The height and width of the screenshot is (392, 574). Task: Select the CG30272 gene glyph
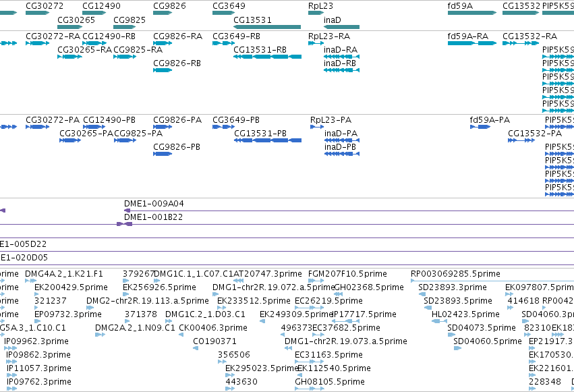click(x=37, y=13)
